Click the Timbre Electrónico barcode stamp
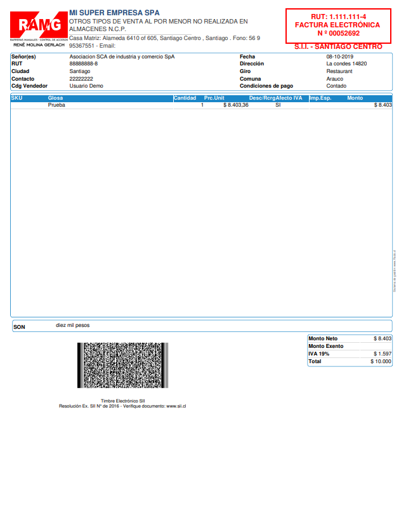 [122, 365]
